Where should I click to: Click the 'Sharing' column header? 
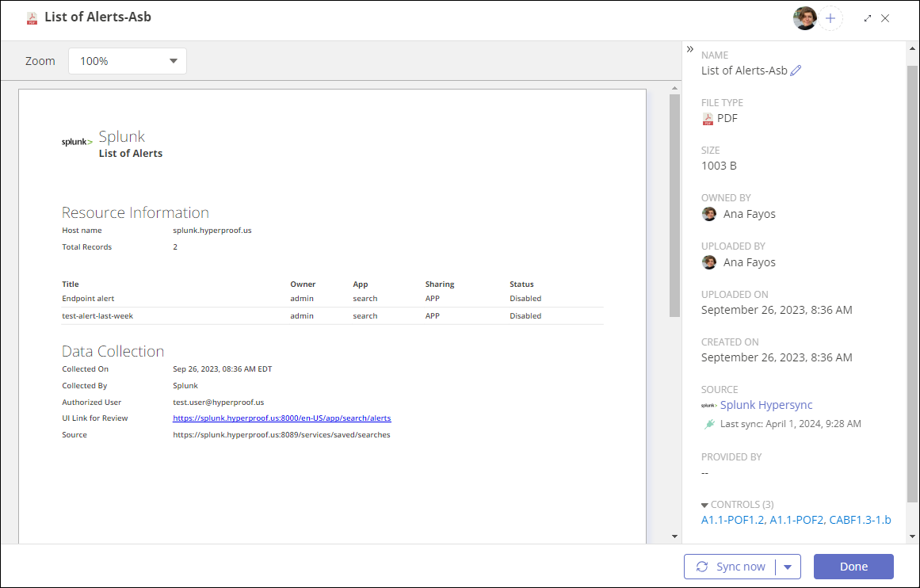coord(440,284)
